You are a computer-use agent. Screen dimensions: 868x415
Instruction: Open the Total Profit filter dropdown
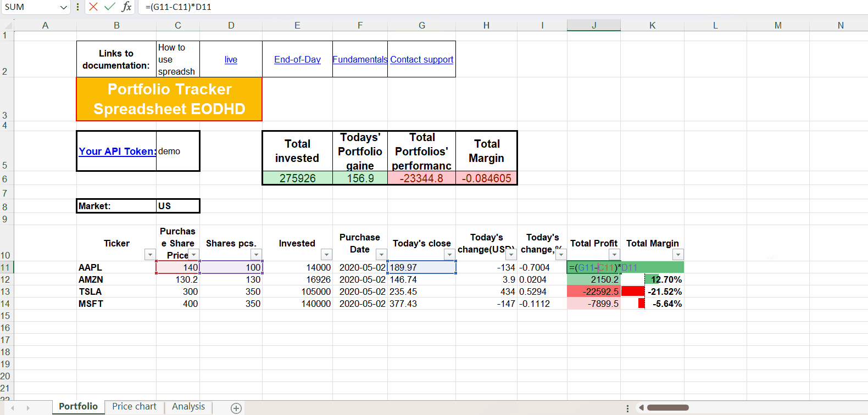coord(614,255)
